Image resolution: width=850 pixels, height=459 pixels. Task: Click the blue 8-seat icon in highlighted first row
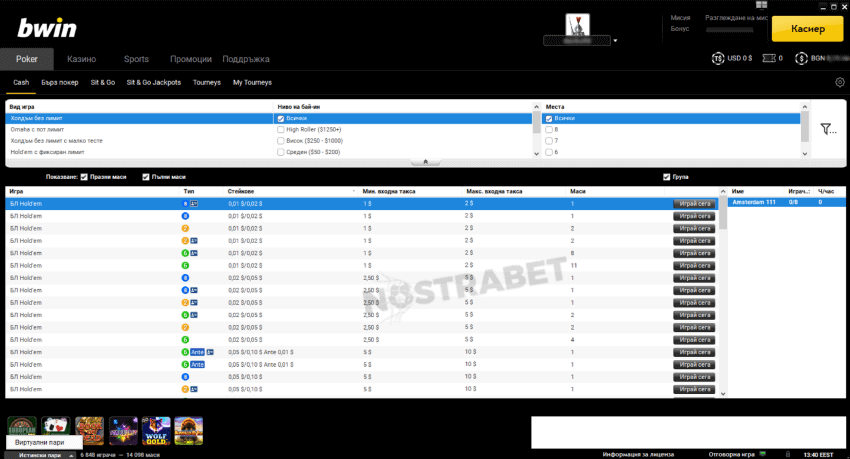click(185, 204)
